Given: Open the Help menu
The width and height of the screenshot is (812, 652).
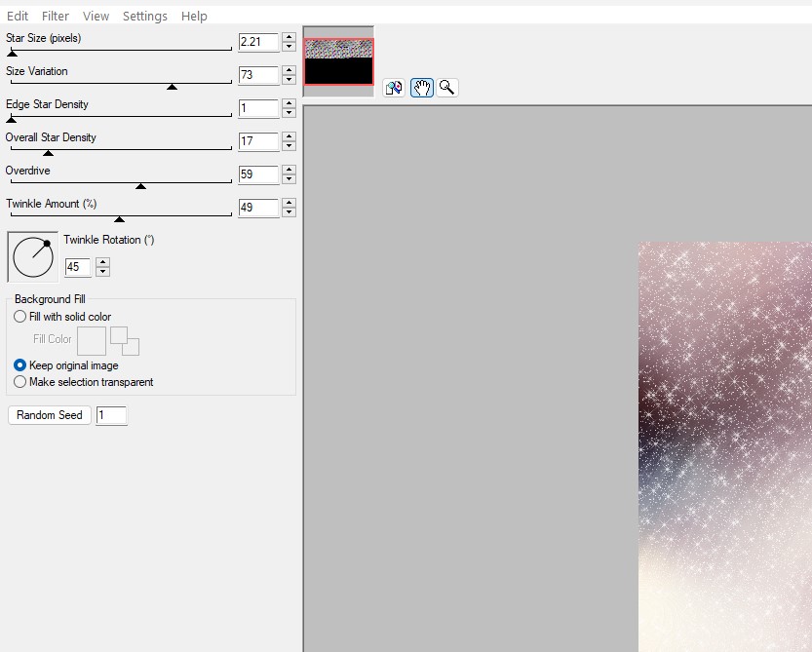Looking at the screenshot, I should pyautogui.click(x=194, y=16).
